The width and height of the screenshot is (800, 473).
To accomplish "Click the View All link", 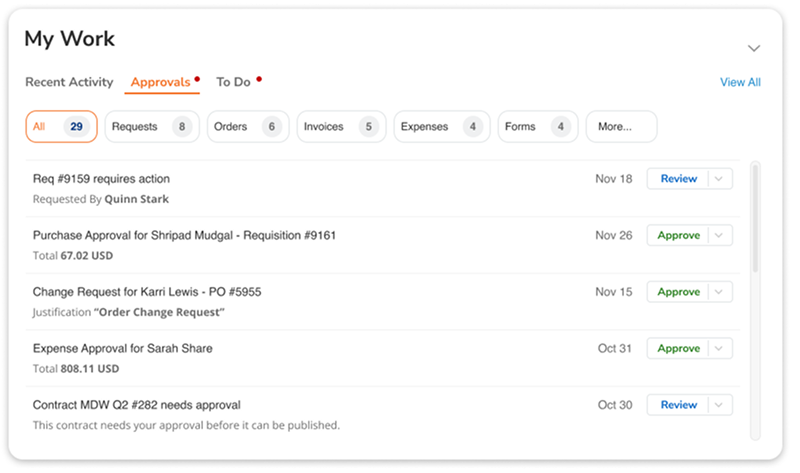I will 740,82.
